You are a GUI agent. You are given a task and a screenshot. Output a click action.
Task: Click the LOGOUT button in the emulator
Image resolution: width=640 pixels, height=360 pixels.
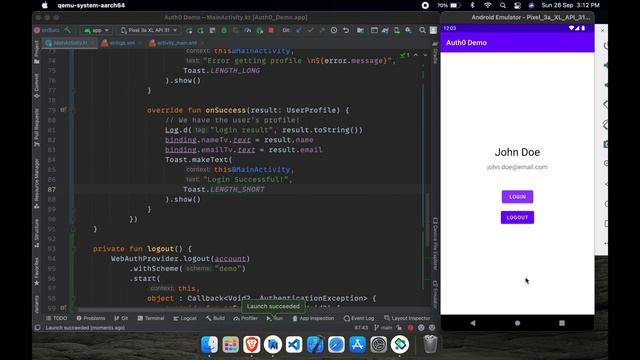(517, 218)
